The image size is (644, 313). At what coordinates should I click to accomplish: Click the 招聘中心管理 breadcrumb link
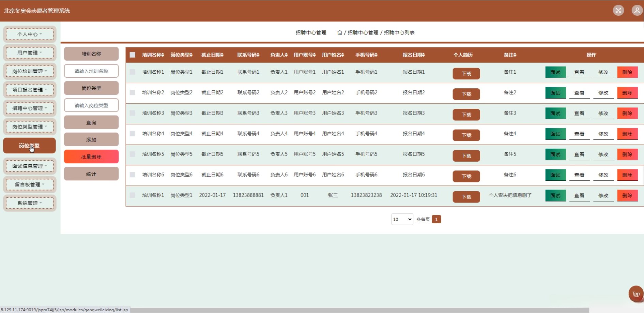pyautogui.click(x=363, y=33)
